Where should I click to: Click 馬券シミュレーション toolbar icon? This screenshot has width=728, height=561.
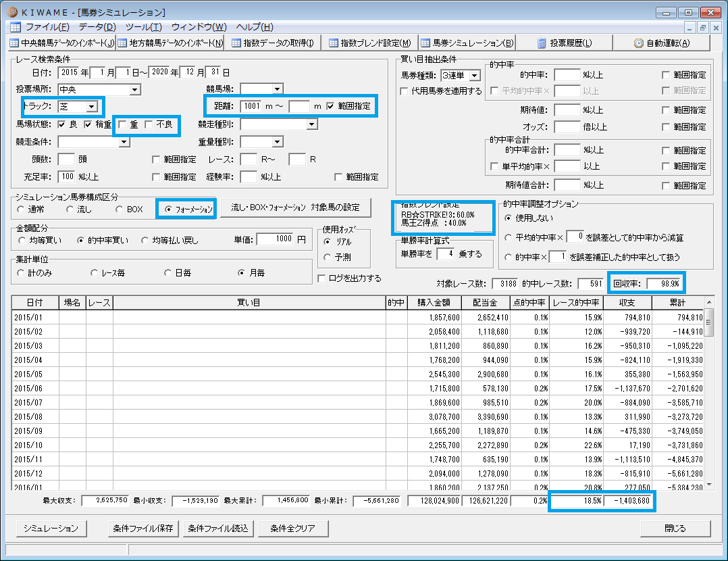coord(425,43)
